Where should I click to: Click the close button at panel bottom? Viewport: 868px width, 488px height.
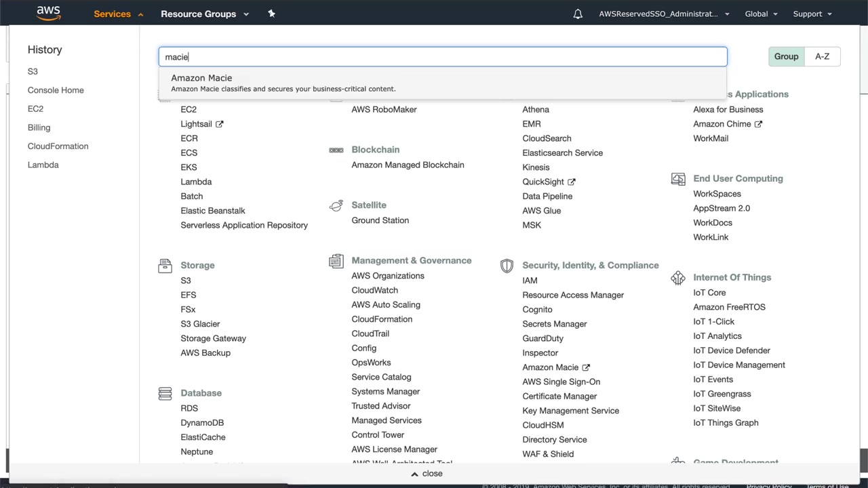(x=427, y=474)
